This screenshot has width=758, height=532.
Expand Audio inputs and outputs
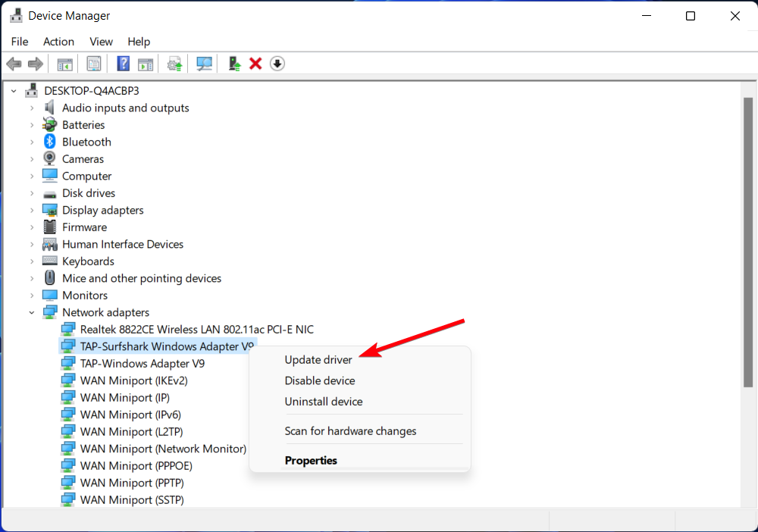pyautogui.click(x=32, y=108)
